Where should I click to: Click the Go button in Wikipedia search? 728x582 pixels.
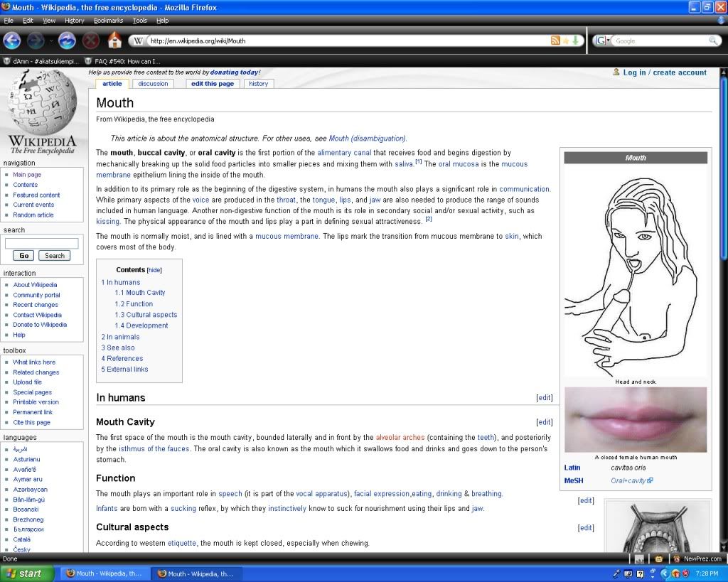(23, 256)
